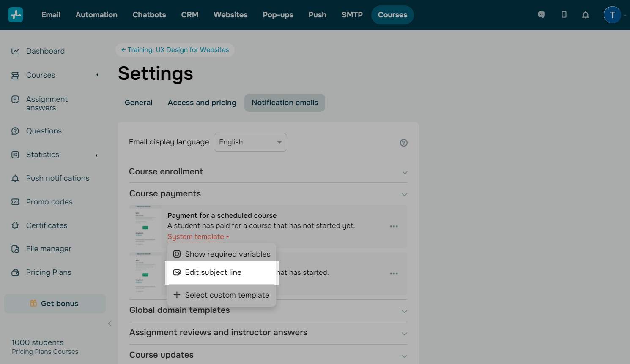The height and width of the screenshot is (364, 630).
Task: Select Edit subject line menu option
Action: coord(213,272)
